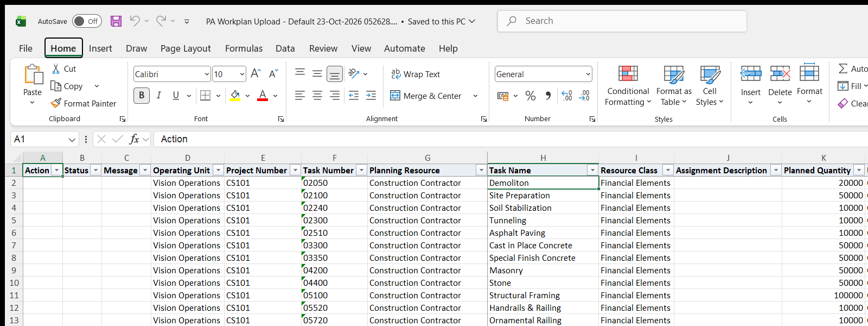Switch to the Review tab
868x326 pixels.
pos(323,48)
